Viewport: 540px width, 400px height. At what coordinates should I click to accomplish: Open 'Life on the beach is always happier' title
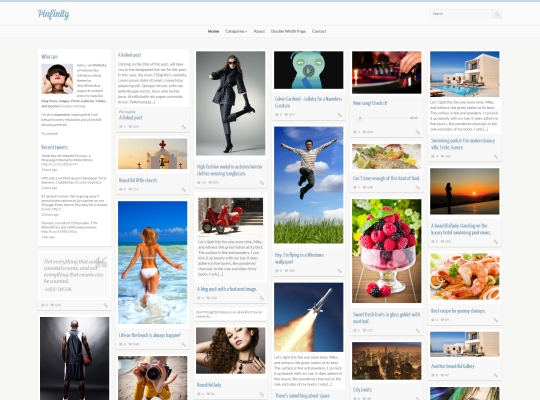150,335
